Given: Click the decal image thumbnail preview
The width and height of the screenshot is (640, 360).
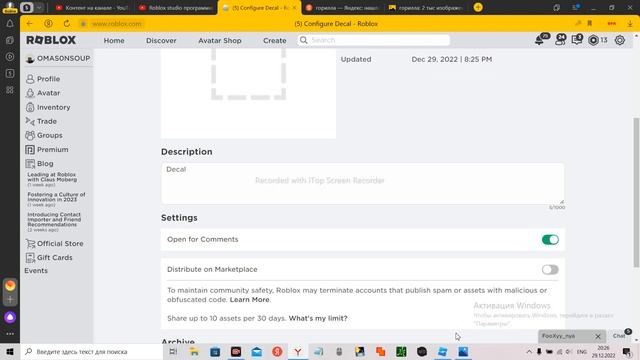Looking at the screenshot, I should (248, 93).
